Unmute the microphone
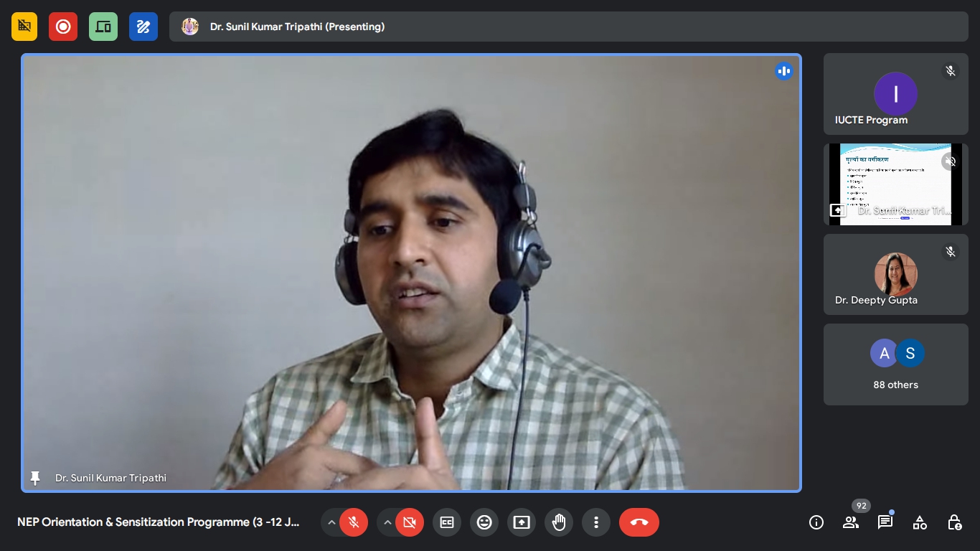The image size is (980, 551). [354, 522]
